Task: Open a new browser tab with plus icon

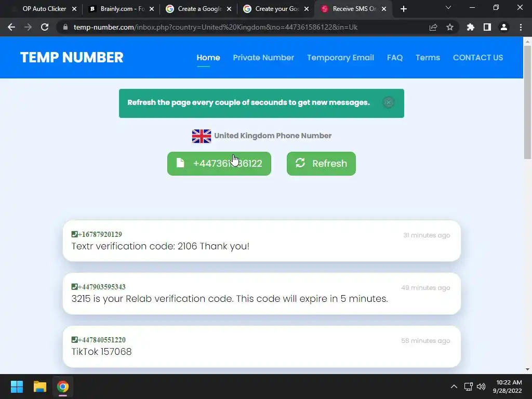Action: [403, 9]
